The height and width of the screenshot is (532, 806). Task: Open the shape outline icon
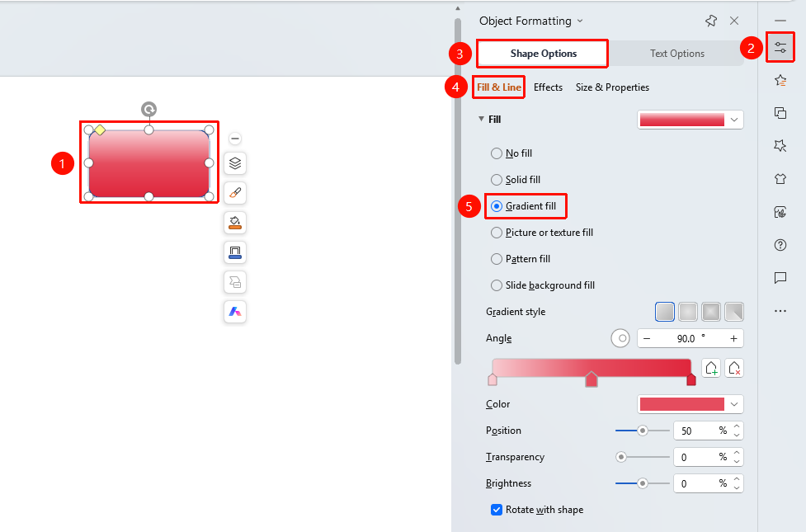(235, 252)
